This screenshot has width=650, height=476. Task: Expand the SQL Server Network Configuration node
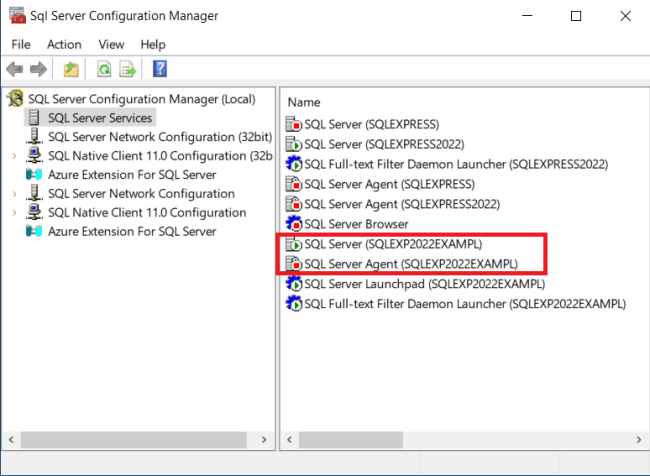coord(15,194)
